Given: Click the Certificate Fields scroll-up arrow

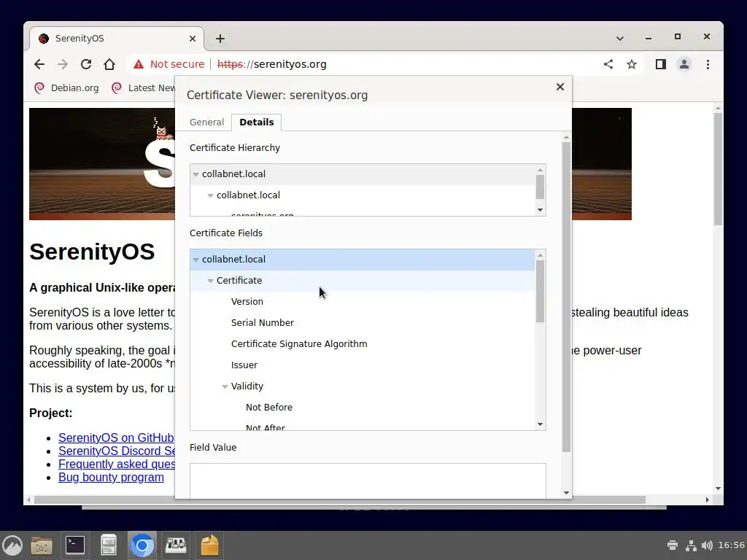Looking at the screenshot, I should (540, 255).
